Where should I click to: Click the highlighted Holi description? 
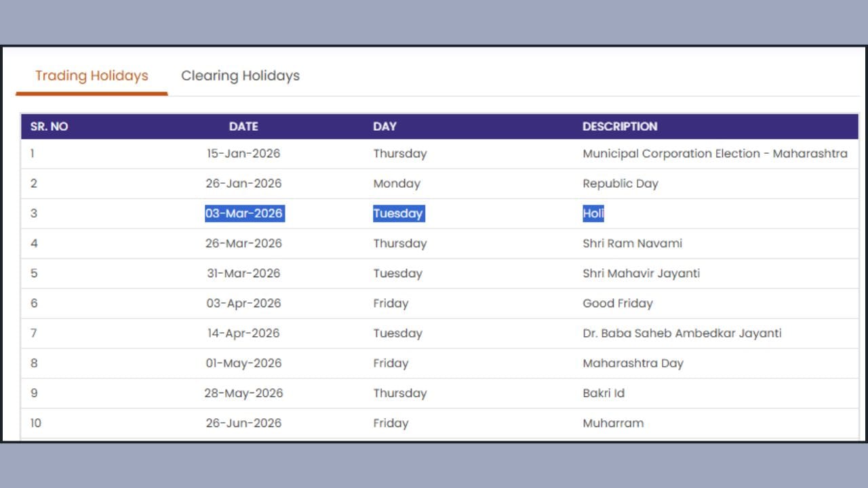tap(593, 213)
